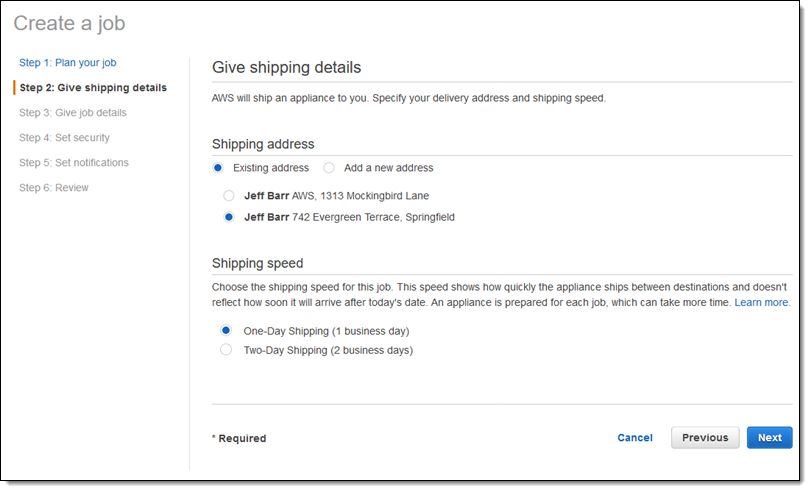Click the Give shipping details heading
This screenshot has width=810, height=491.
(x=286, y=68)
